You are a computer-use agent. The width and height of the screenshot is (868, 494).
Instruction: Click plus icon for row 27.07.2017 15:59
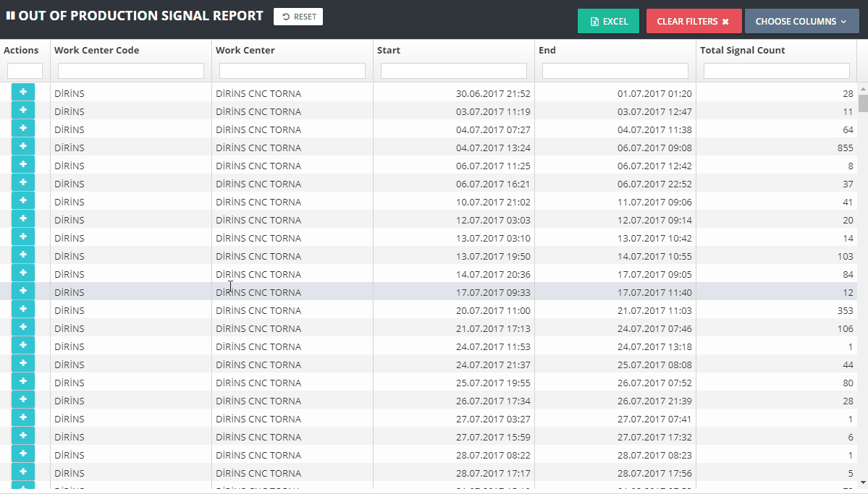pyautogui.click(x=23, y=435)
